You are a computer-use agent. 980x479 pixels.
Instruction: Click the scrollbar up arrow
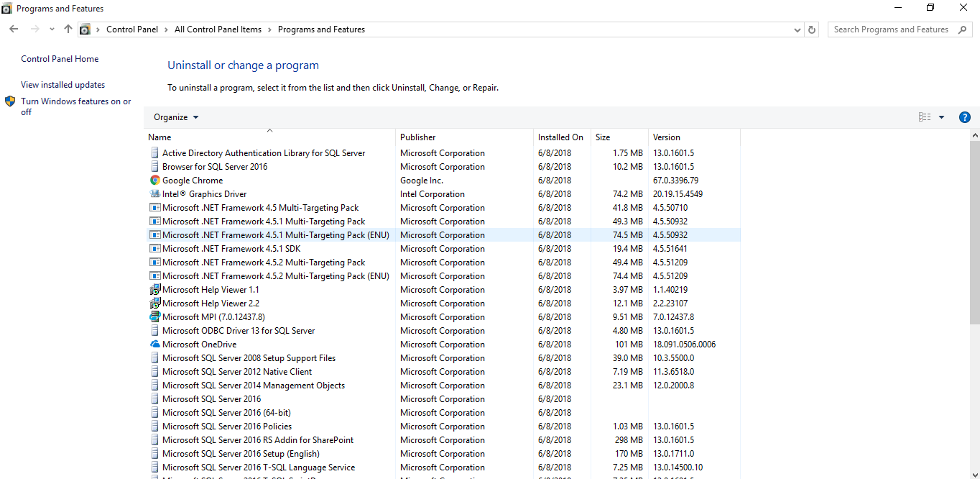click(x=975, y=135)
